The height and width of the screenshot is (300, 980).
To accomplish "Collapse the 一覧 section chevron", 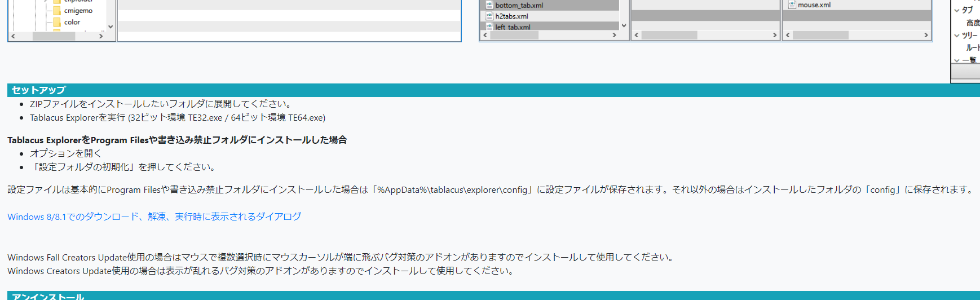I will pyautogui.click(x=957, y=60).
